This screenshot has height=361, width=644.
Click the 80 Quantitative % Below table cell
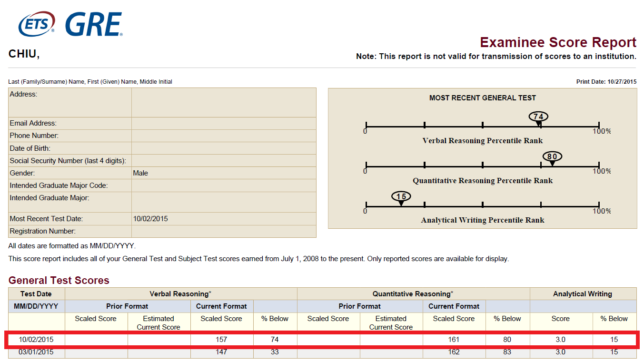pyautogui.click(x=507, y=340)
